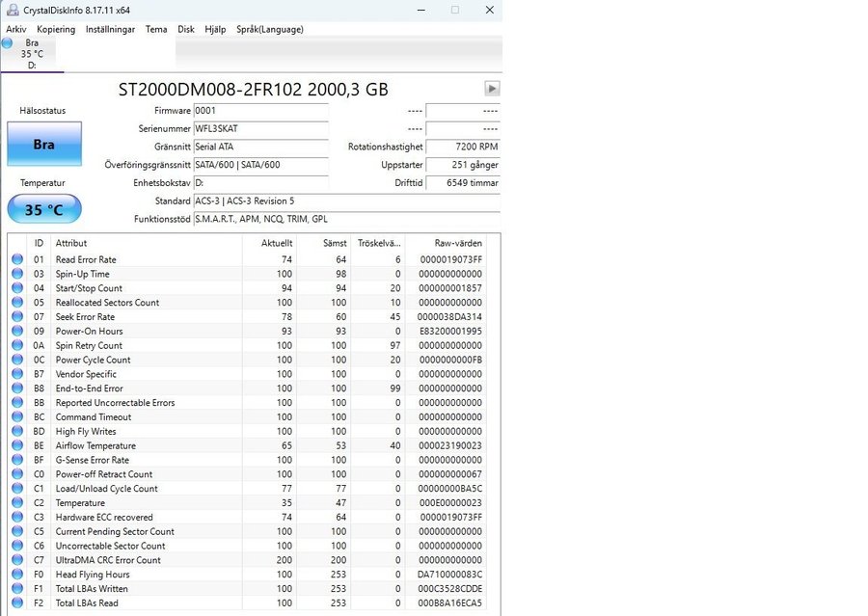Open the Arkiv menu

click(x=16, y=29)
